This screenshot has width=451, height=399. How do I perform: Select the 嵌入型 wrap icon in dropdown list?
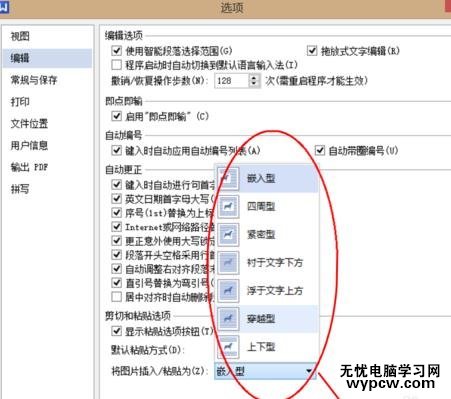[228, 178]
